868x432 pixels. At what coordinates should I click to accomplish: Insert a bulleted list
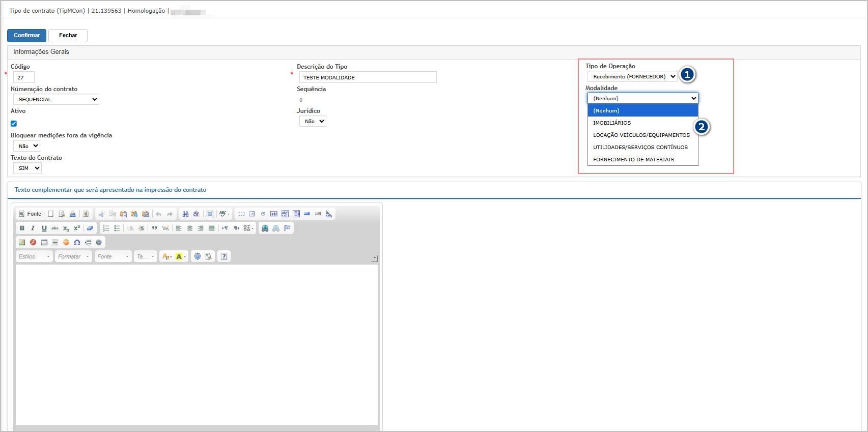pos(117,228)
